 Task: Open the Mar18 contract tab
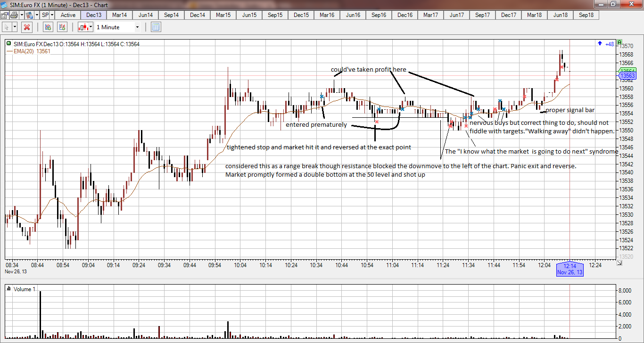pyautogui.click(x=535, y=15)
